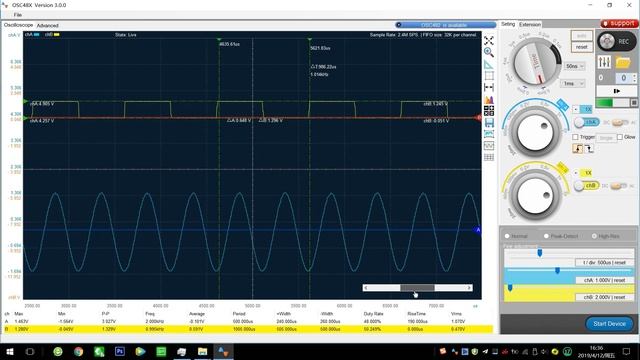The width and height of the screenshot is (640, 360).
Task: Open the 1ms time dropdown
Action: (572, 83)
